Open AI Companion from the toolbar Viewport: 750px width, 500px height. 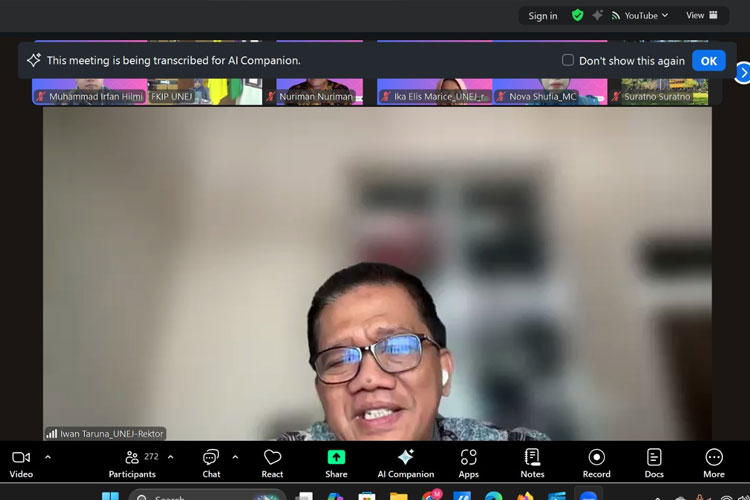[406, 464]
